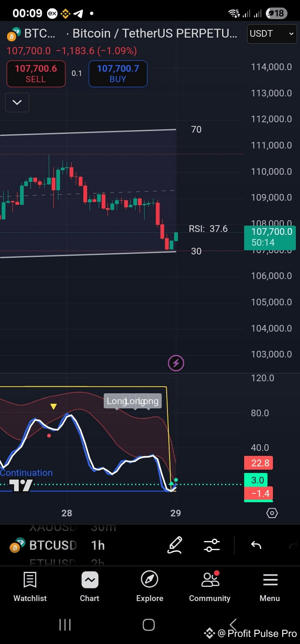Select the 1h timeframe in the picker
The image size is (300, 644).
[98, 545]
